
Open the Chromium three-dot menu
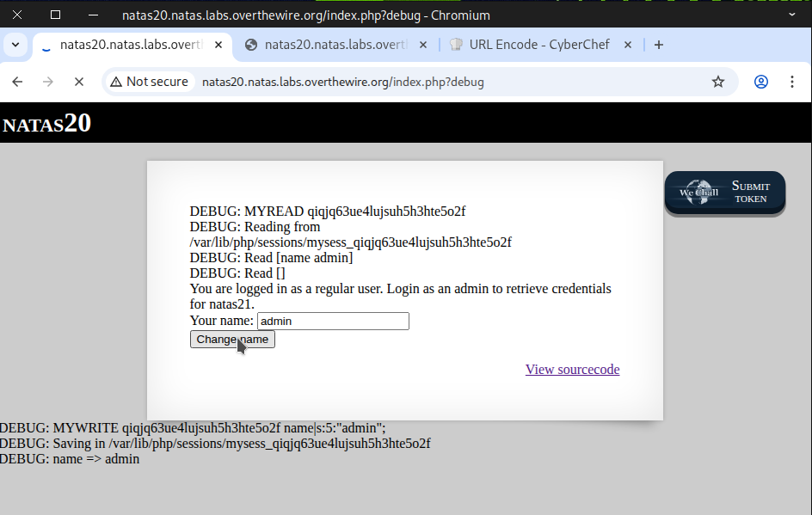pyautogui.click(x=792, y=82)
